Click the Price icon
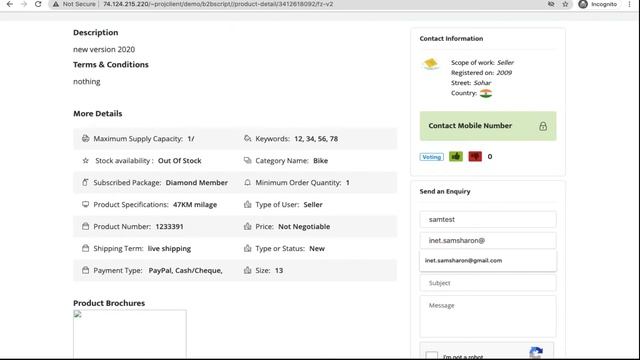Image resolution: width=640 pixels, height=360 pixels. [247, 226]
